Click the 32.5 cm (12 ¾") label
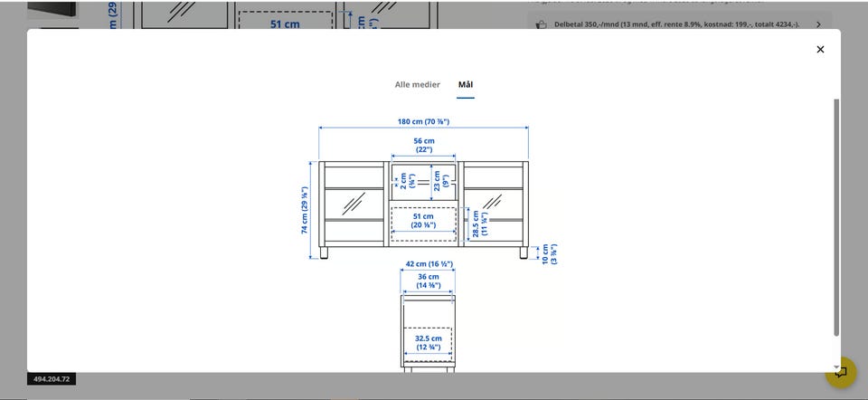Viewport: 868px width, 400px height. (429, 342)
